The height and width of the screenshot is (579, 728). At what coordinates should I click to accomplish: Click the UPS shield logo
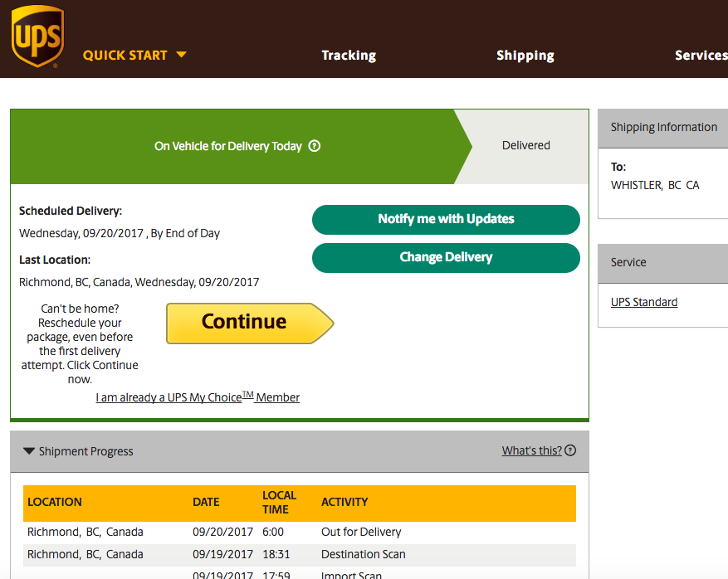click(37, 36)
